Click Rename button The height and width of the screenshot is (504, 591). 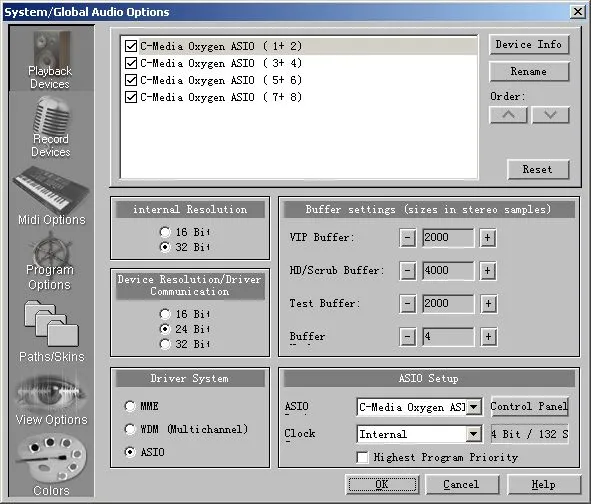point(529,71)
